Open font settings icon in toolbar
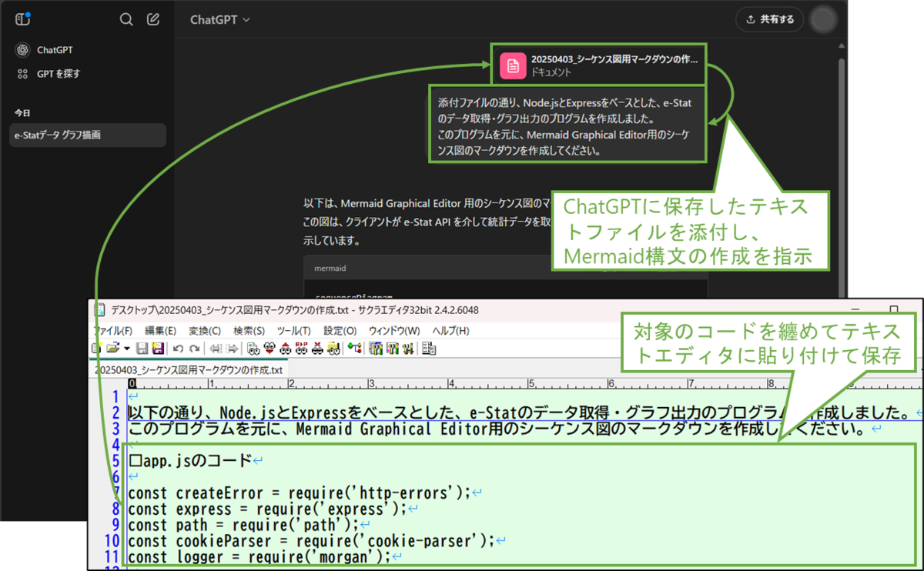The height and width of the screenshot is (571, 924). (x=407, y=349)
